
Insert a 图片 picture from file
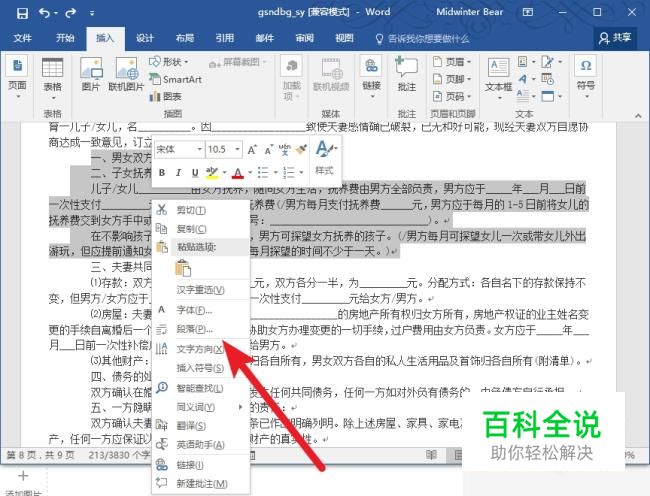[x=91, y=75]
